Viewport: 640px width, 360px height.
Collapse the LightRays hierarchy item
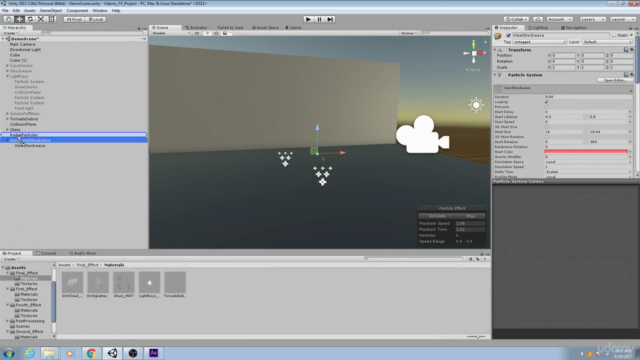(x=7, y=76)
